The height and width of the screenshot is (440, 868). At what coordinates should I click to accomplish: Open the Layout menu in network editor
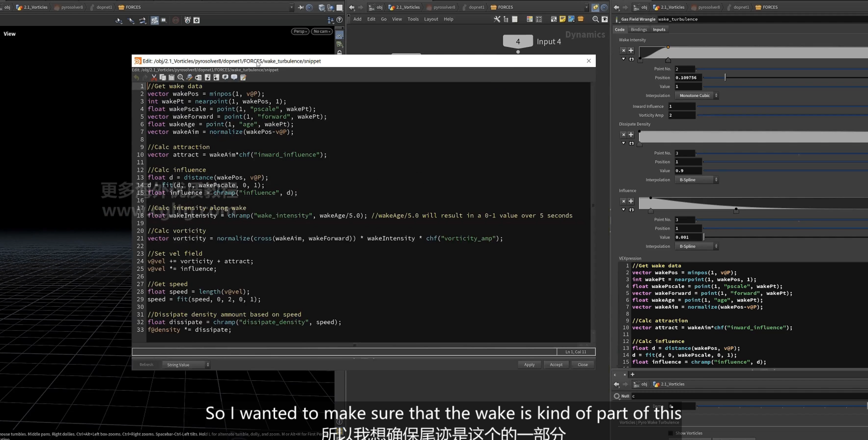(431, 19)
